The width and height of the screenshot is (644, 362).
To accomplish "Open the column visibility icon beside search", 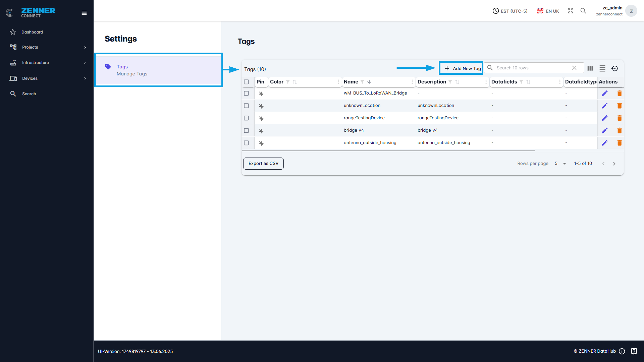I will coord(590,68).
